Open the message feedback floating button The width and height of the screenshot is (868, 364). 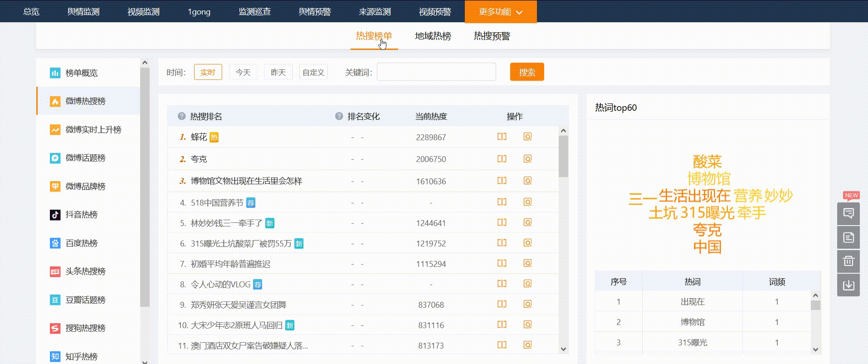[848, 213]
